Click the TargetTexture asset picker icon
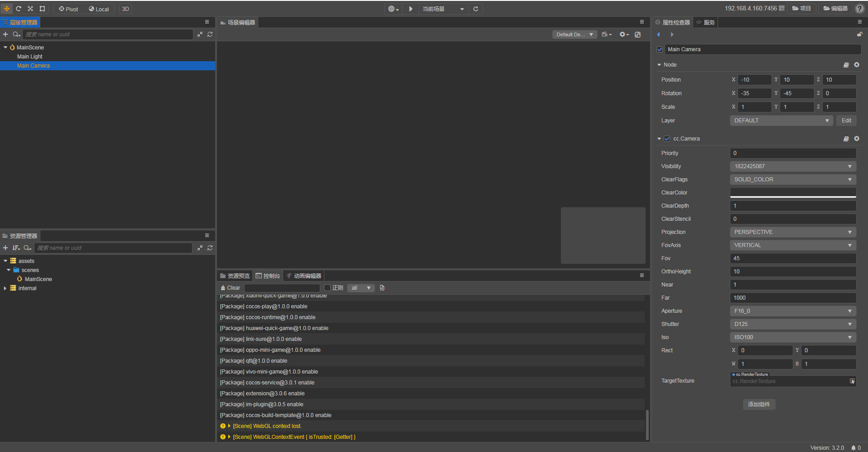868x452 pixels. 852,381
